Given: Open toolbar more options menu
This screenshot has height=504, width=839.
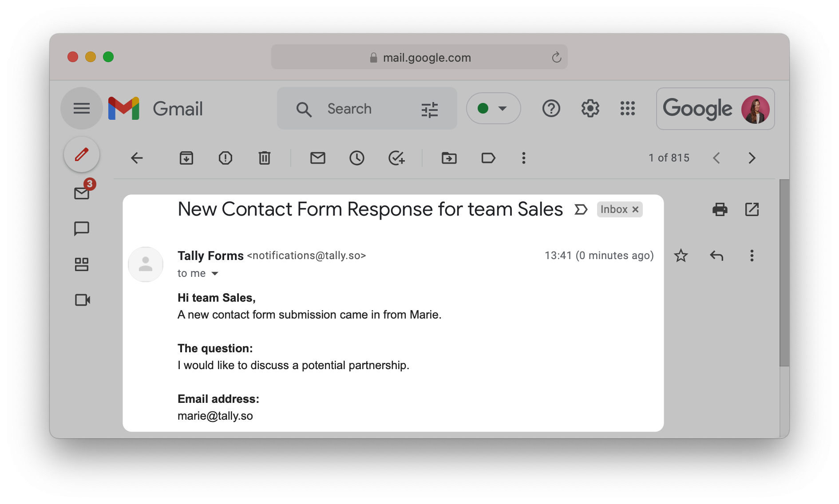Looking at the screenshot, I should (524, 158).
